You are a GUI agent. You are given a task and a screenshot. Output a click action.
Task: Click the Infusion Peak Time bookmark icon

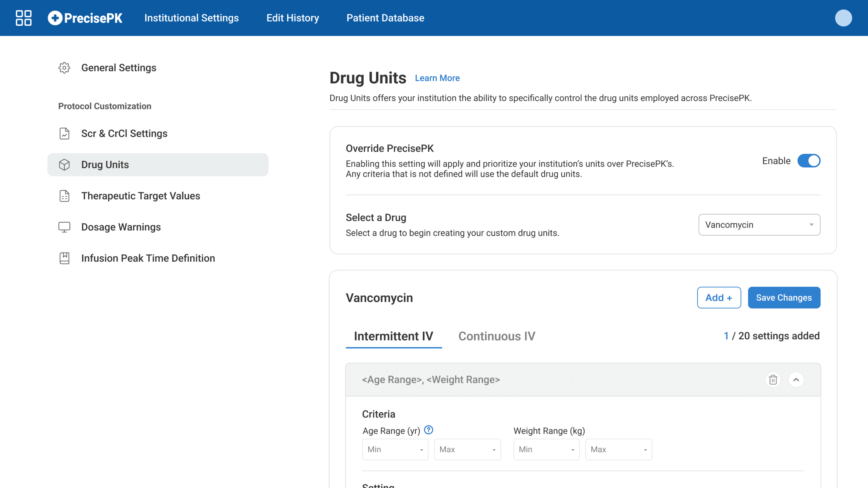64,258
